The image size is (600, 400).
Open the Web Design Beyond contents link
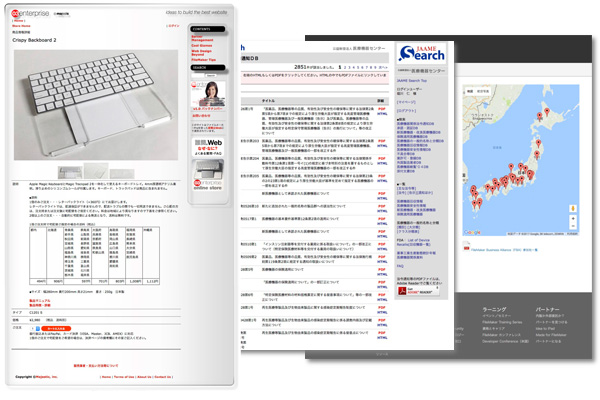click(201, 53)
